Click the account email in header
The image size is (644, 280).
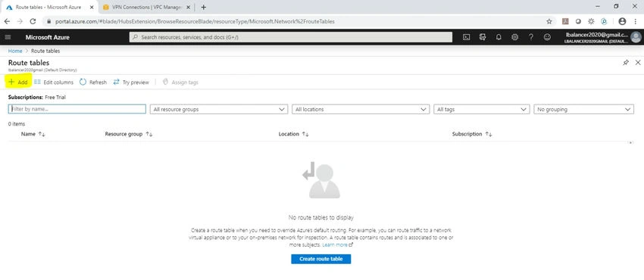[596, 36]
